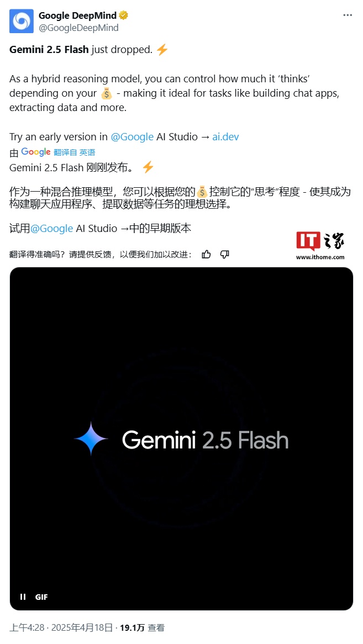Viewport: 363px width, 644px height.
Task: Click the blue Gemini sparkle star
Action: [91, 439]
